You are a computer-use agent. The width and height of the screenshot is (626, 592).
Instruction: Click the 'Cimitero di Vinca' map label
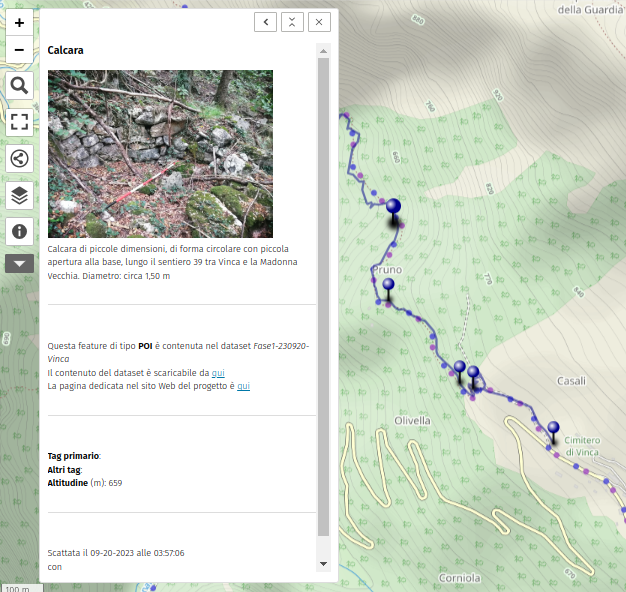click(582, 446)
